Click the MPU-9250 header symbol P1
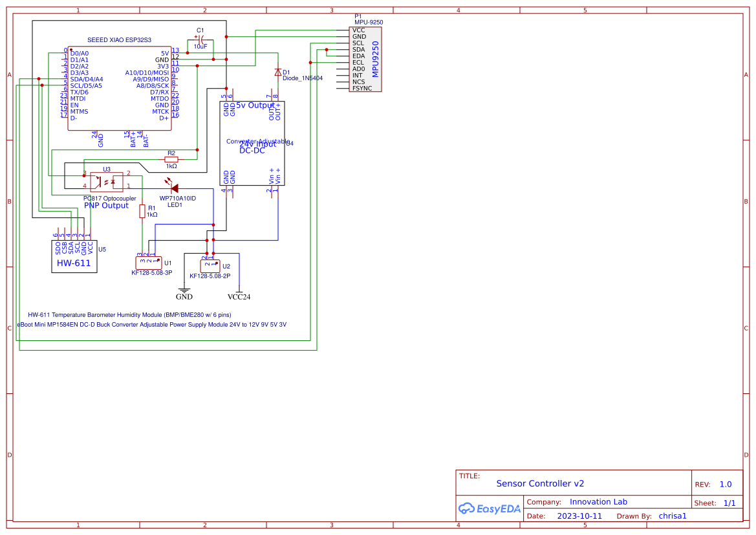The image size is (756, 535). (x=365, y=58)
